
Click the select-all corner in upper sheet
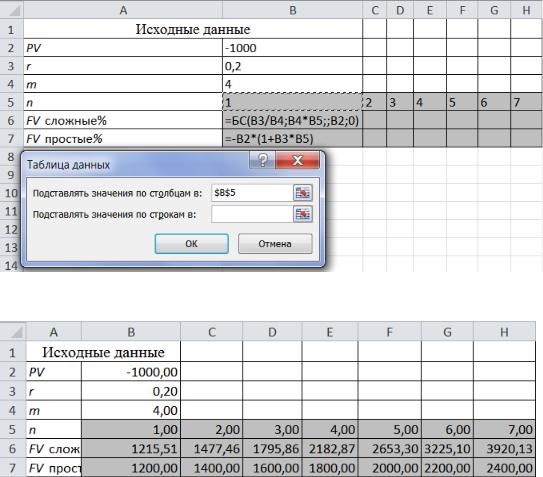point(12,10)
